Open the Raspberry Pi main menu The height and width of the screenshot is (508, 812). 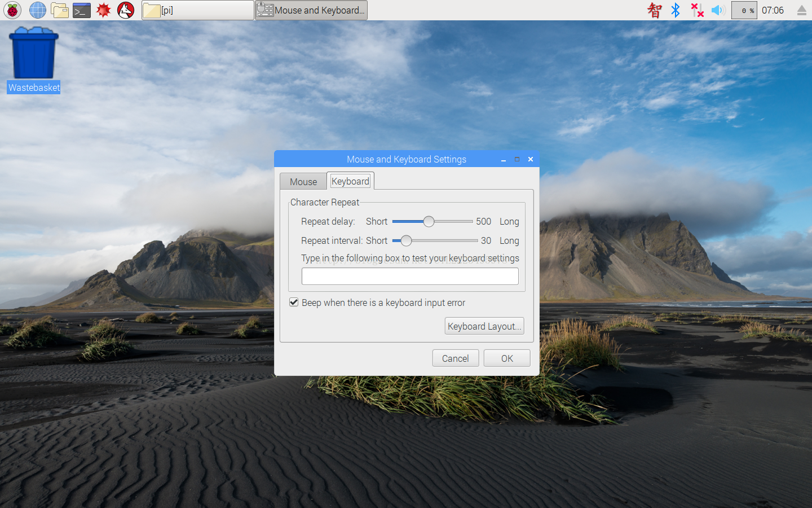point(12,10)
